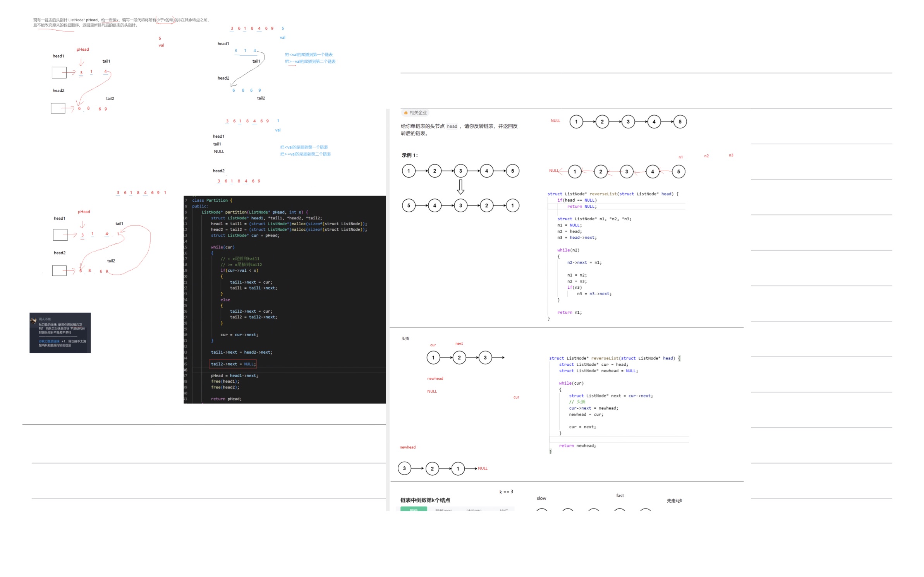Image resolution: width=924 pixels, height=577 pixels.
Task: Click the red-circled 小于x的结点 annotation
Action: [165, 20]
